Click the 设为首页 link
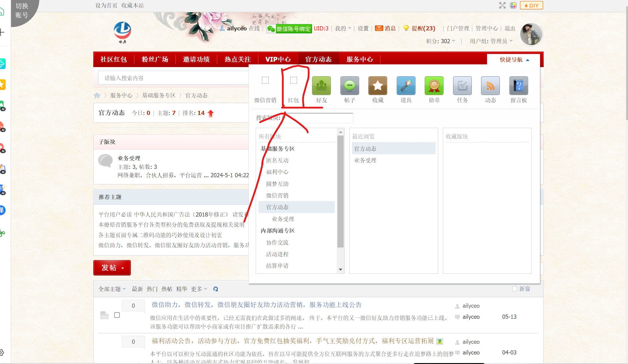The height and width of the screenshot is (364, 628). [106, 5]
